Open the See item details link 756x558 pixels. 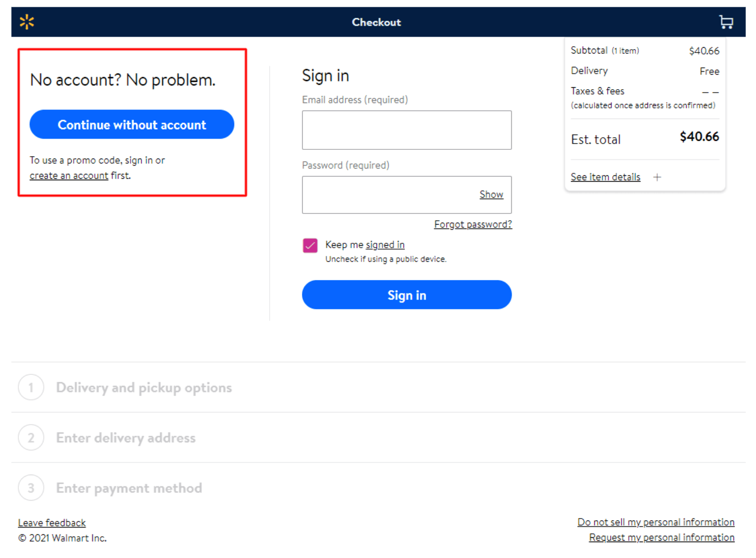tap(605, 177)
